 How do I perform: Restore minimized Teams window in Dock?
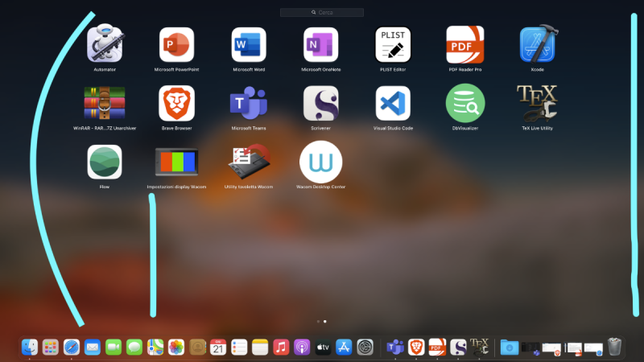pos(530,349)
